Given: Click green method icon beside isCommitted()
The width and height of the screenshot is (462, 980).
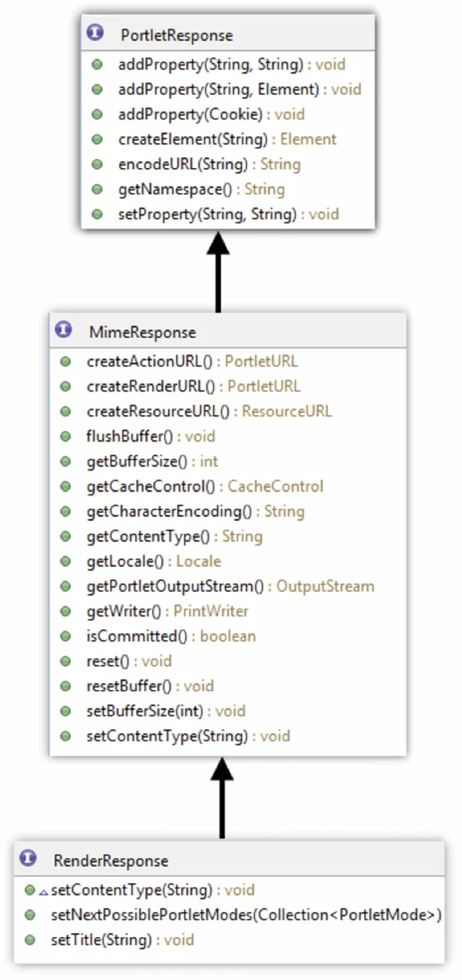Looking at the screenshot, I should tap(65, 636).
